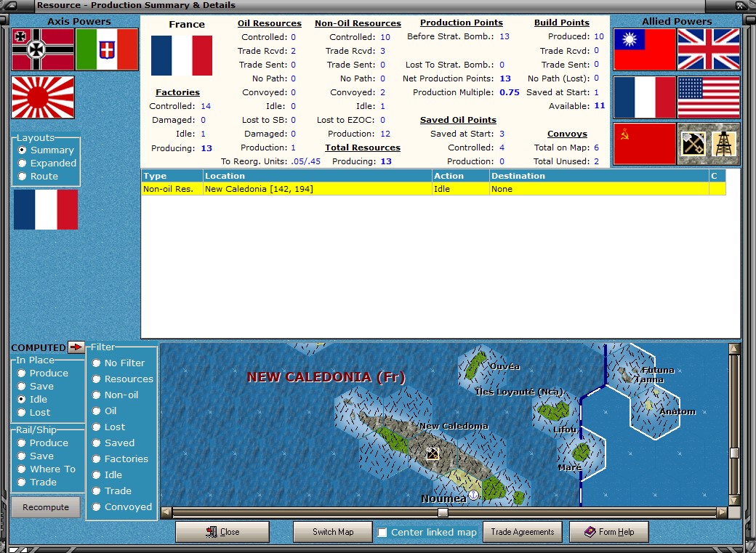Sort table by Type column header
The height and width of the screenshot is (553, 756).
pos(172,176)
